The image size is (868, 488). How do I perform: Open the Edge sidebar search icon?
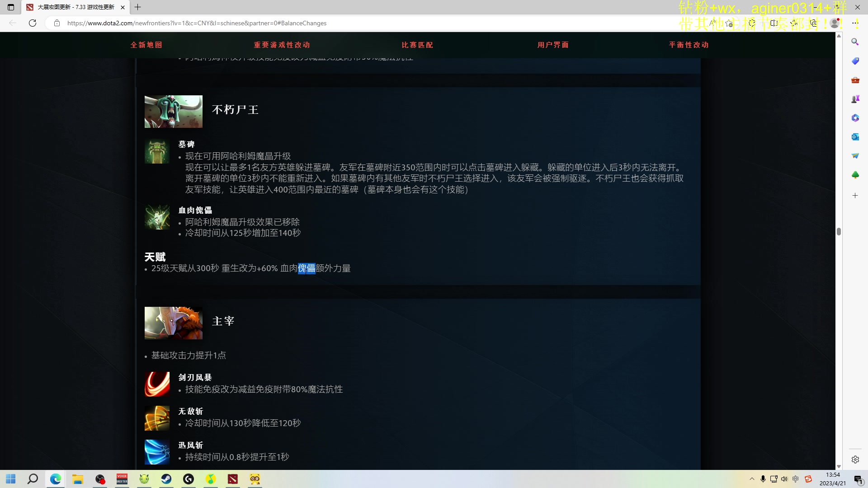click(855, 42)
